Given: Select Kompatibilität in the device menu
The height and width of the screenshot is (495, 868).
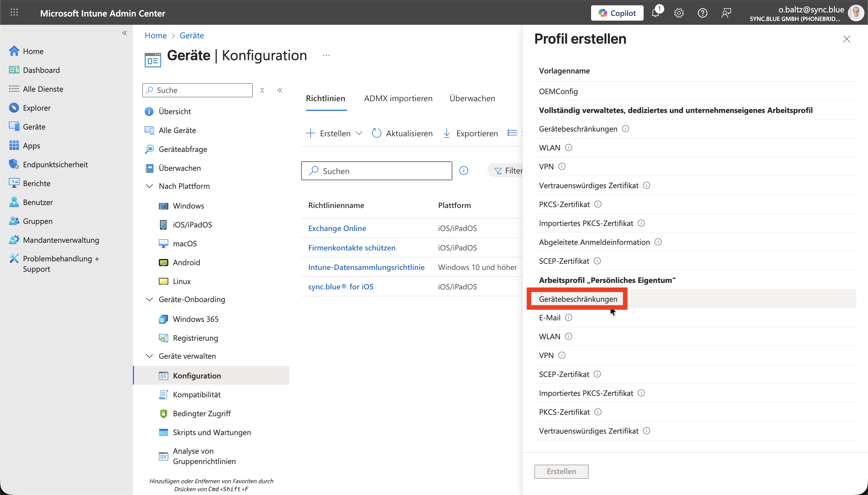Looking at the screenshot, I should click(196, 394).
